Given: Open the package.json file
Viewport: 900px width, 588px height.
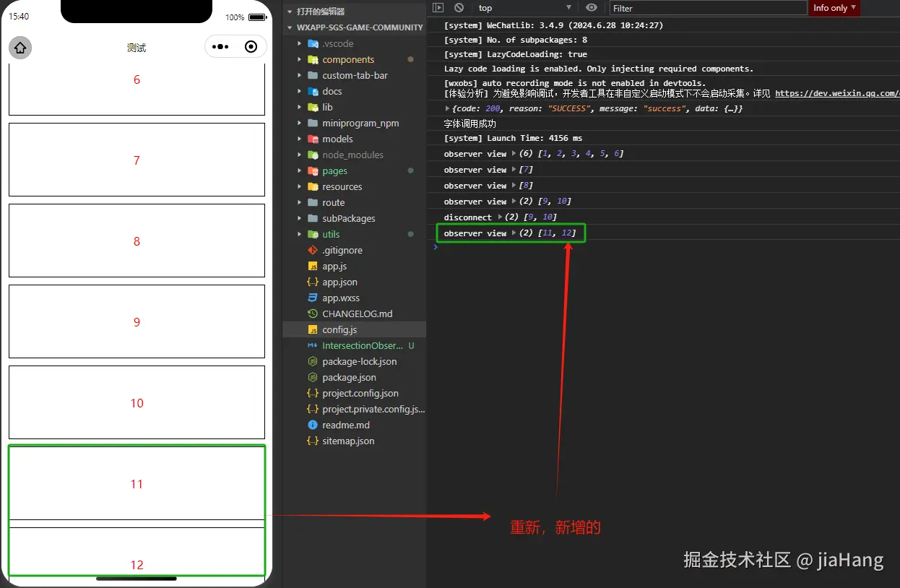Looking at the screenshot, I should click(x=354, y=377).
